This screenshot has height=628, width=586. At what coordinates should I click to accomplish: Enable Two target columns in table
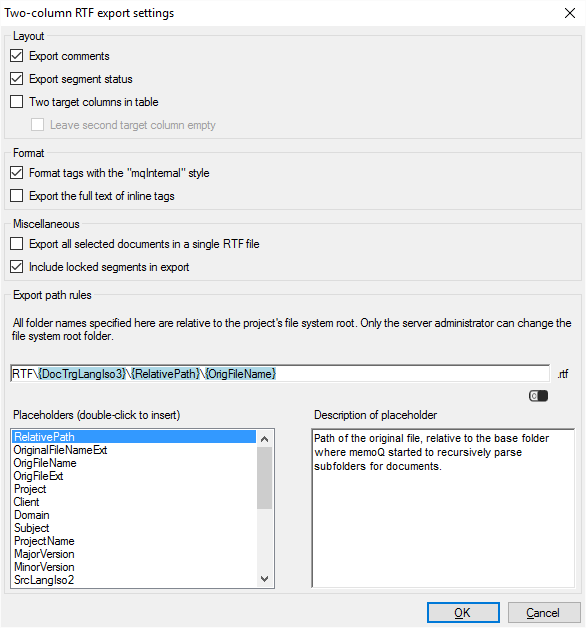[16, 102]
